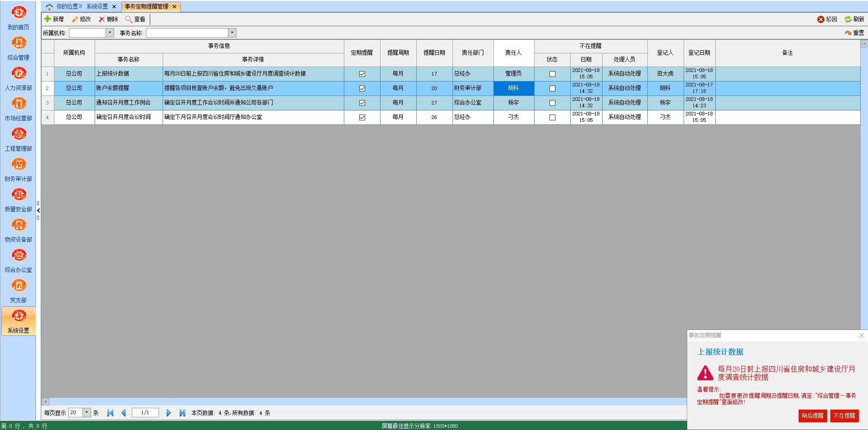Expand the 所属机构 dropdown
Screen dimensions: 868x430
click(110, 33)
